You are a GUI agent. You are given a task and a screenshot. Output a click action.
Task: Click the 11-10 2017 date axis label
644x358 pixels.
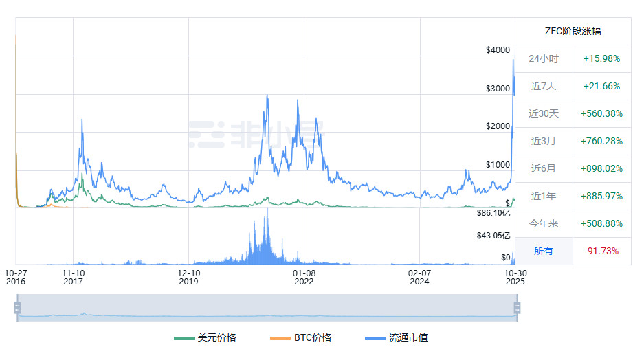point(73,276)
